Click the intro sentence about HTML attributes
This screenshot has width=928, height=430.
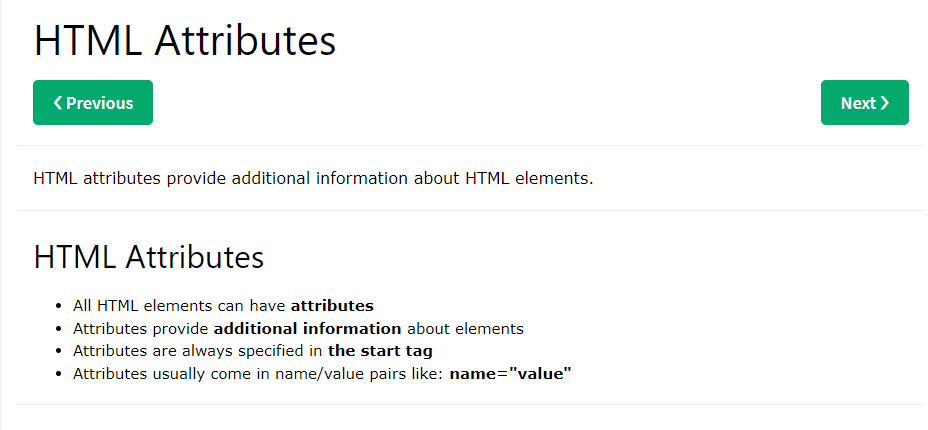click(313, 179)
